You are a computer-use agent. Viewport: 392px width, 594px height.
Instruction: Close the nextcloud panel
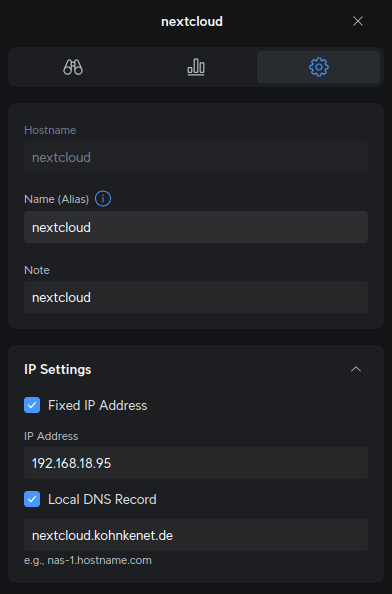358,21
